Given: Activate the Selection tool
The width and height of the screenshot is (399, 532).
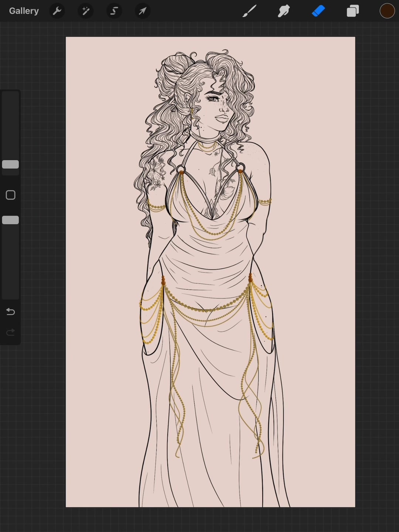Looking at the screenshot, I should pyautogui.click(x=114, y=11).
